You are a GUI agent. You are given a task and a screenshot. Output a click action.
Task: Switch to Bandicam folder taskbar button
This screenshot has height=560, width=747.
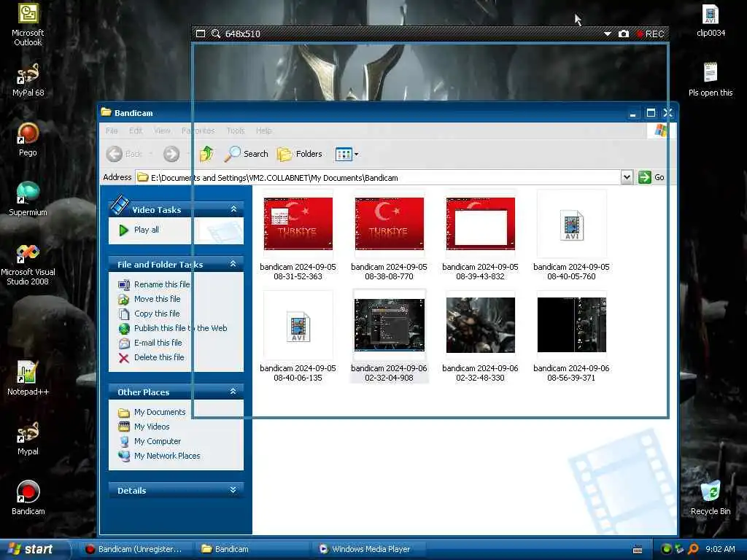[252, 549]
